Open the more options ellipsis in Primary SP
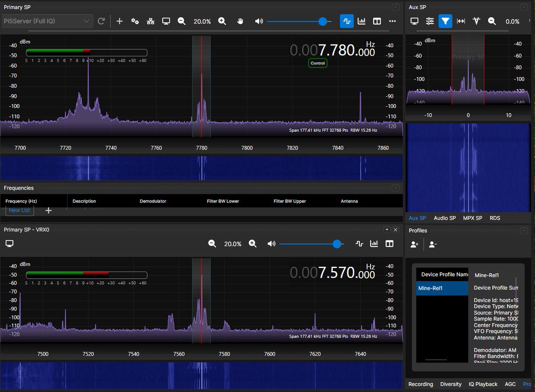This screenshot has height=392, width=535. tap(392, 21)
